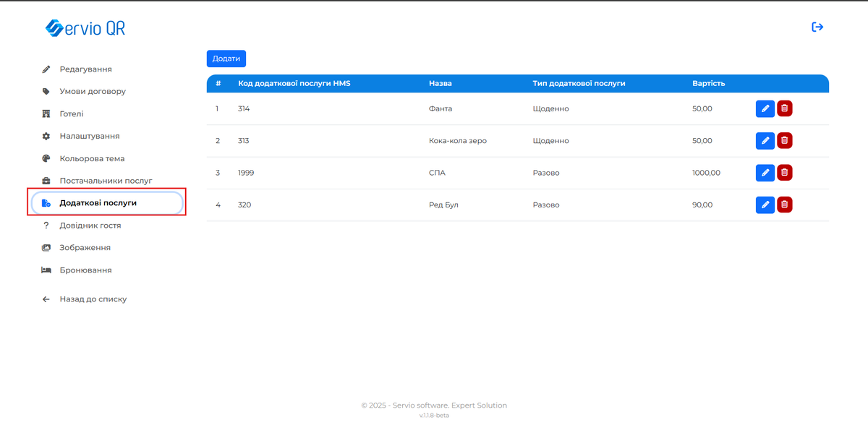This screenshot has width=868, height=425.
Task: Click the Вартість column header
Action: coord(708,83)
